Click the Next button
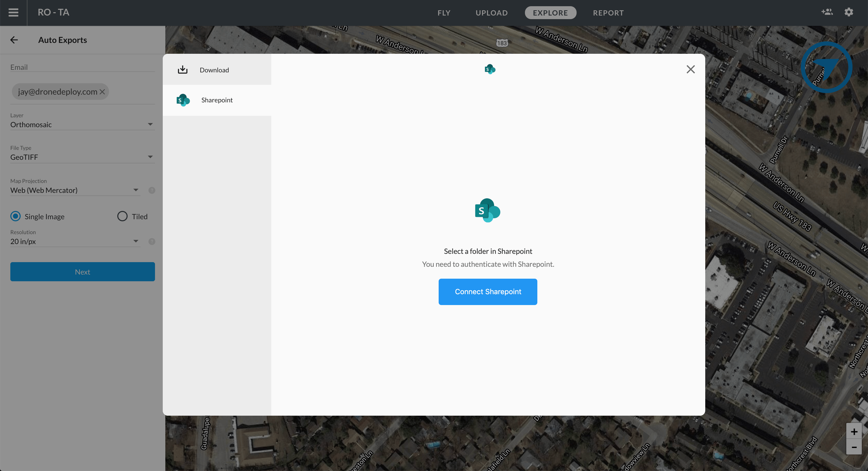The image size is (868, 471). tap(83, 272)
